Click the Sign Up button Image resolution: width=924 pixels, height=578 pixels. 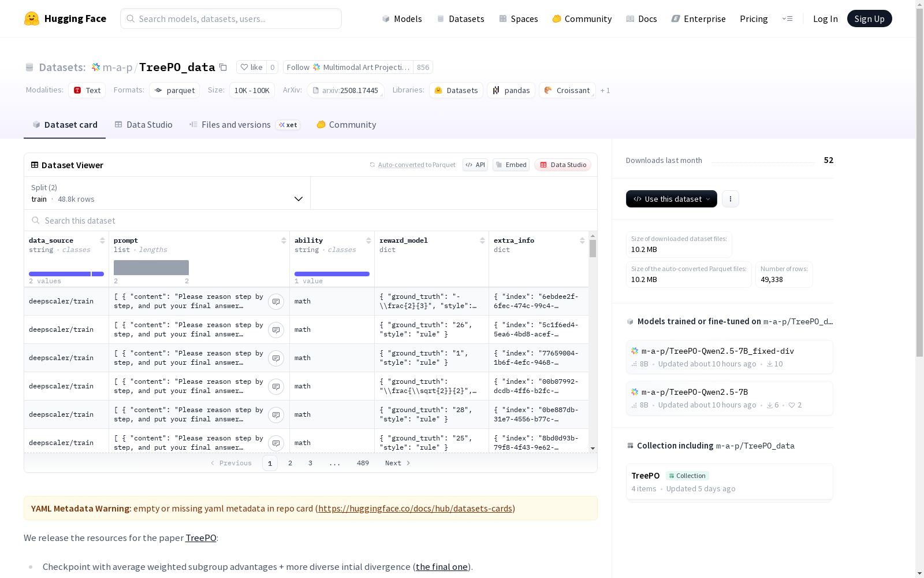[x=870, y=18]
